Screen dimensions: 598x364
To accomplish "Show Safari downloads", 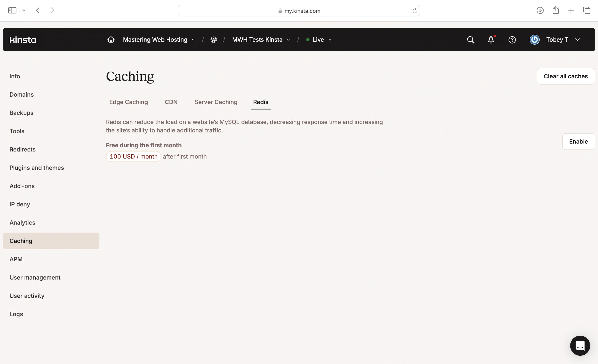I will (540, 10).
